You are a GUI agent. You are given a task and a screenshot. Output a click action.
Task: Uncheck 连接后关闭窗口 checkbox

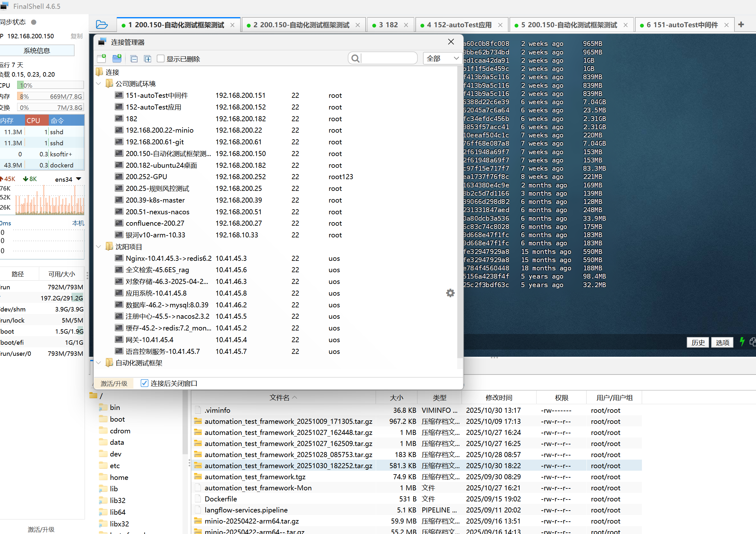tap(144, 383)
